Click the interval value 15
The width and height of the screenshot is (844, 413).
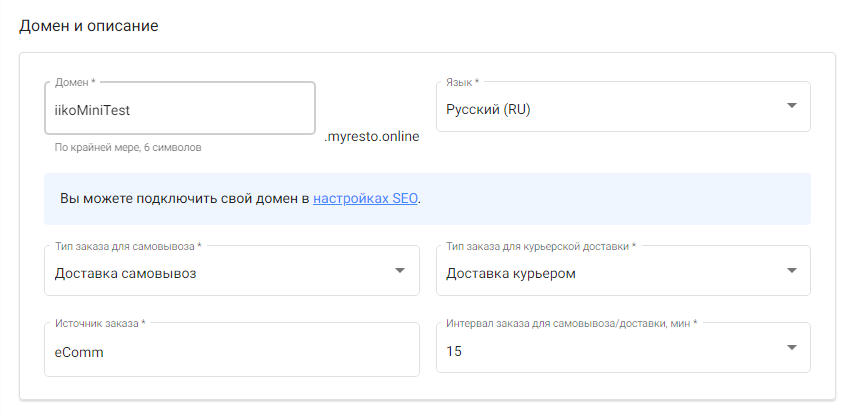click(x=454, y=352)
